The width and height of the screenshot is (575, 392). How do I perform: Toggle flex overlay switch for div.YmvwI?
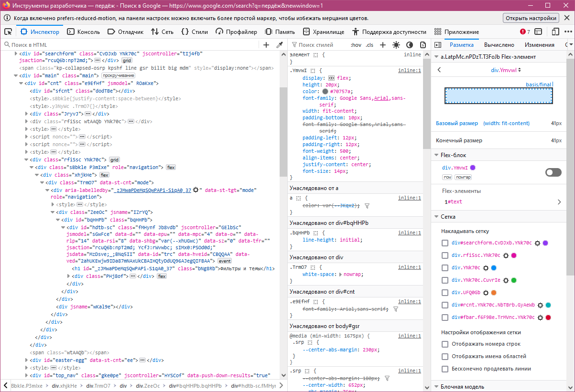(553, 172)
